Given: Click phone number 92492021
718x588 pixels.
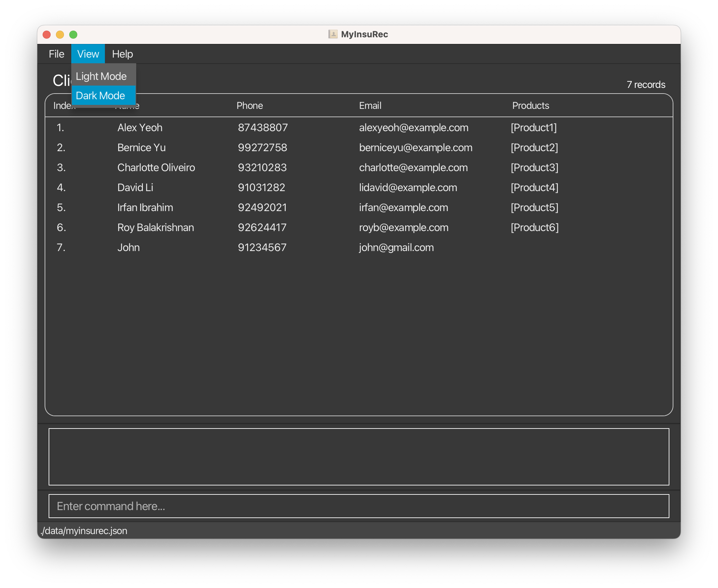Looking at the screenshot, I should pyautogui.click(x=262, y=208).
